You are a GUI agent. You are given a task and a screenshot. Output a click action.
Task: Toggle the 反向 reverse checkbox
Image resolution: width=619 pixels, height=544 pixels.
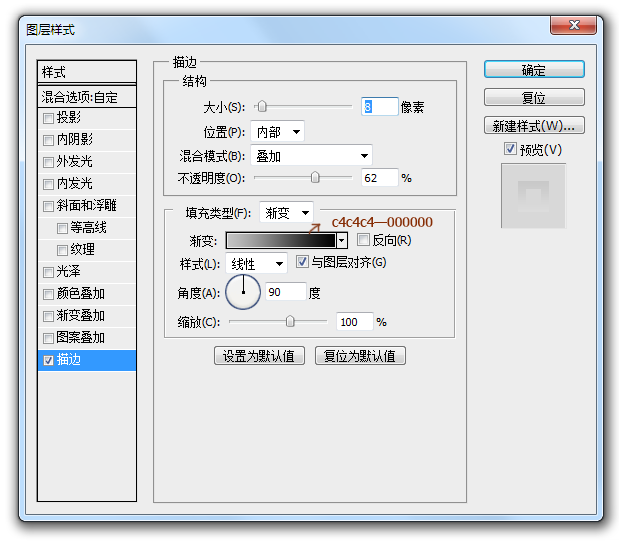pos(363,240)
